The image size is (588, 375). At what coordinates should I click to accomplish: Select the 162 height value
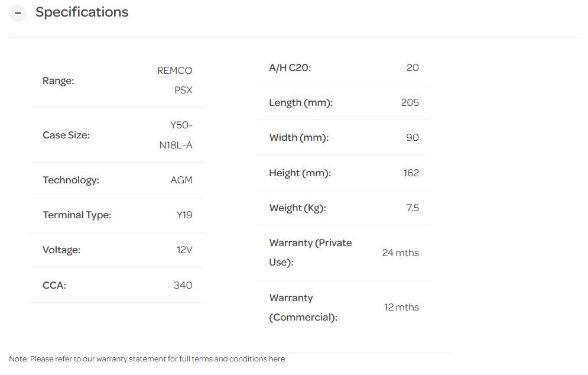click(411, 173)
